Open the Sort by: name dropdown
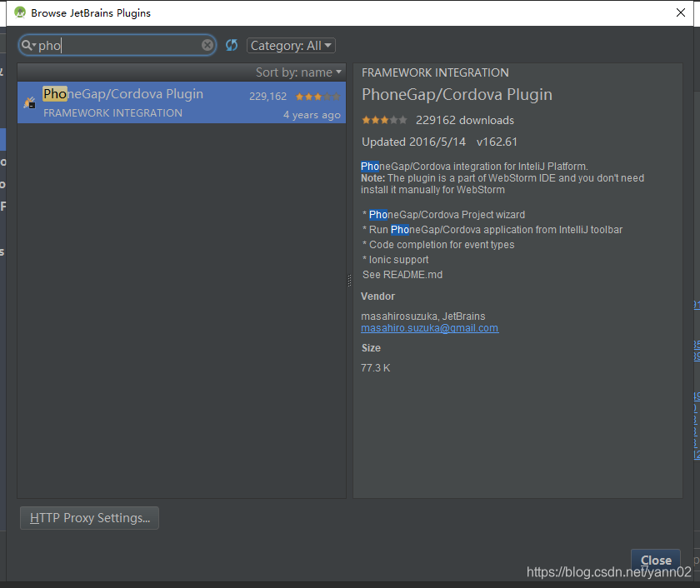The height and width of the screenshot is (588, 700). [x=298, y=72]
